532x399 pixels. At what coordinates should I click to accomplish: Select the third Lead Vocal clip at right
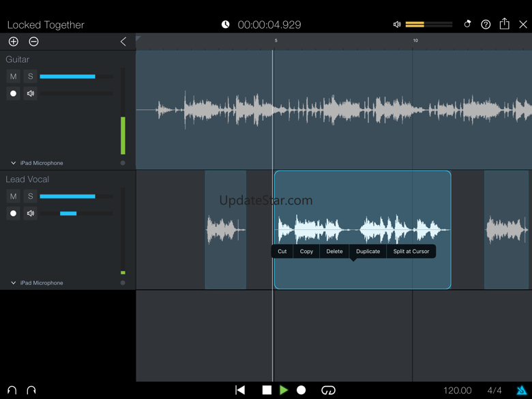[506, 230]
